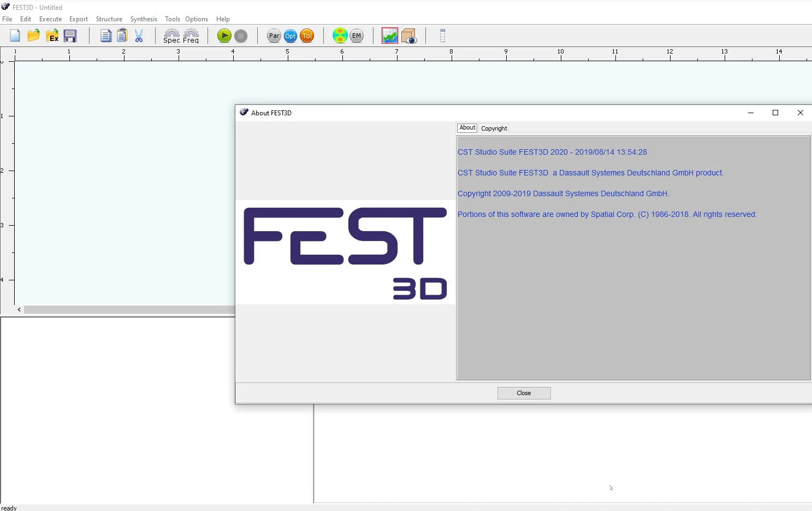Open the Tol tolerance analysis icon
This screenshot has width=812, height=511.
pos(307,36)
